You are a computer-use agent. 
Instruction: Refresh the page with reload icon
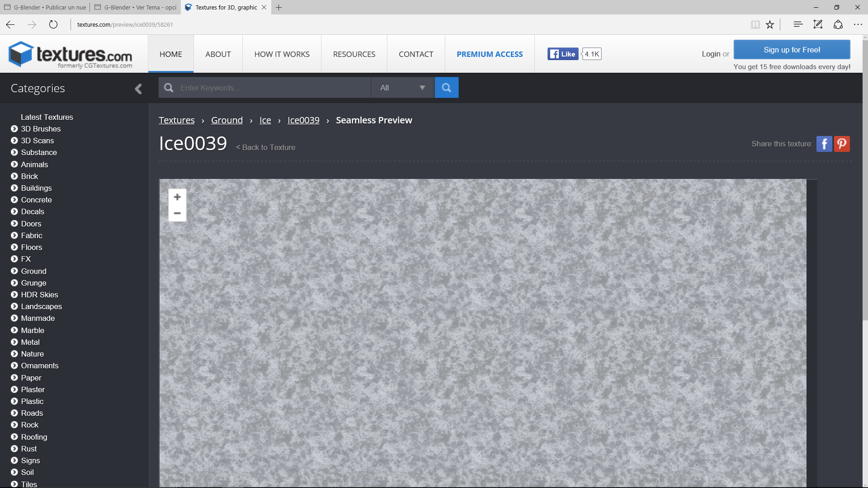(x=53, y=25)
